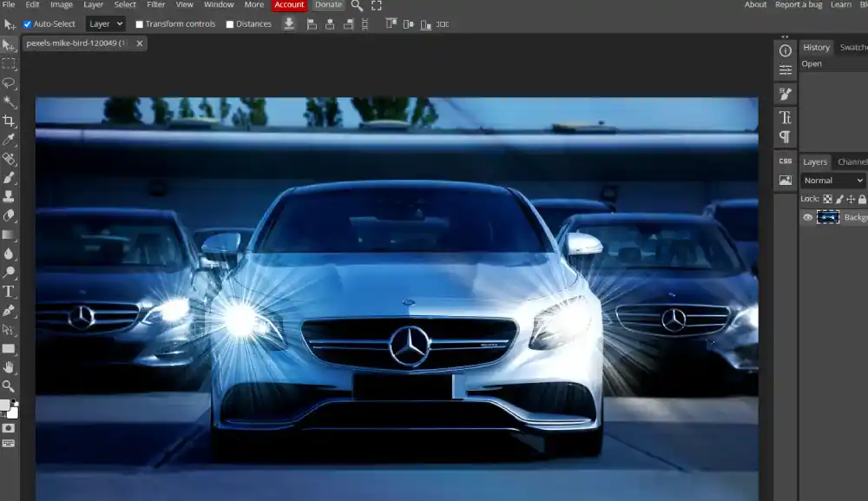This screenshot has width=868, height=501.
Task: Select the Blur tool
Action: coord(9,254)
